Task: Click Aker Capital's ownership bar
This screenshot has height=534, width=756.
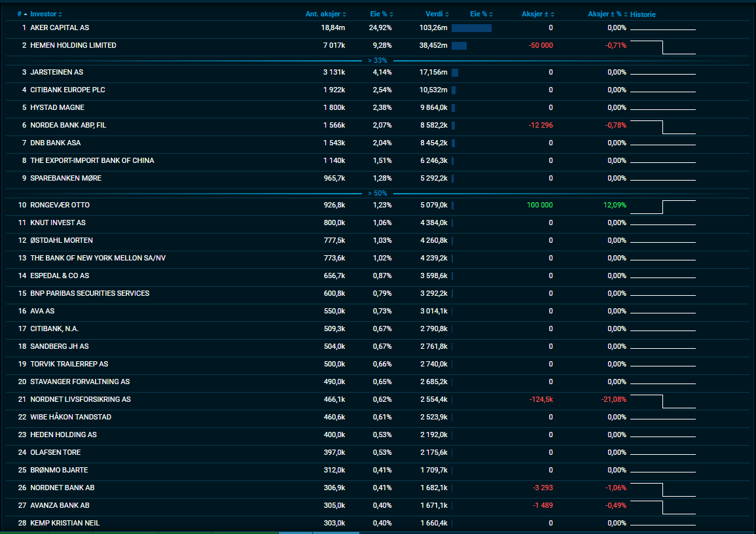Action: pos(471,28)
